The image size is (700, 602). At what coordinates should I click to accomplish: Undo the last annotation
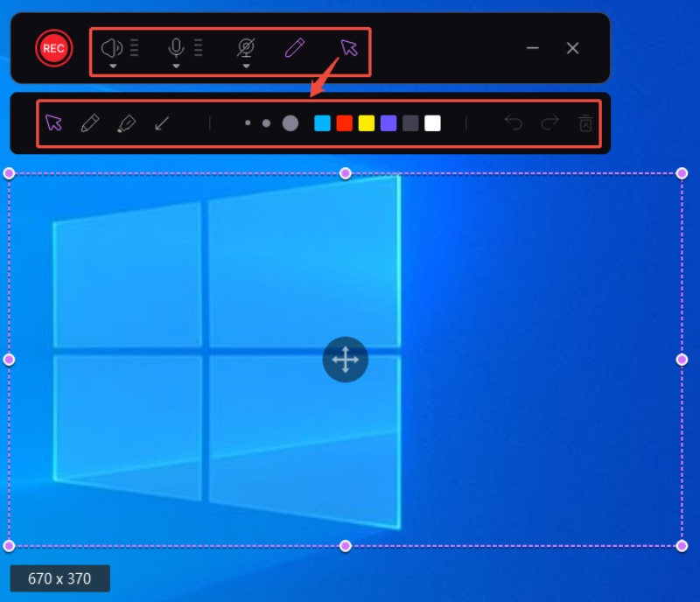[514, 123]
